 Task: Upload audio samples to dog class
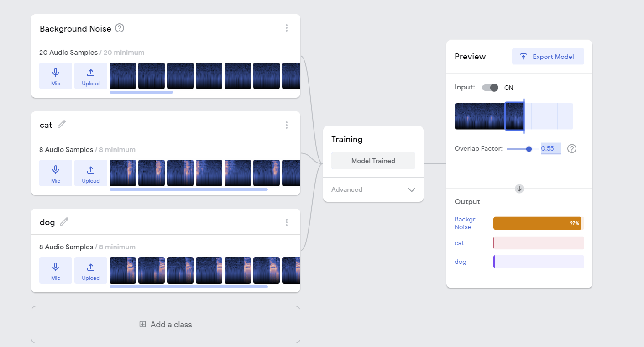[x=91, y=270]
